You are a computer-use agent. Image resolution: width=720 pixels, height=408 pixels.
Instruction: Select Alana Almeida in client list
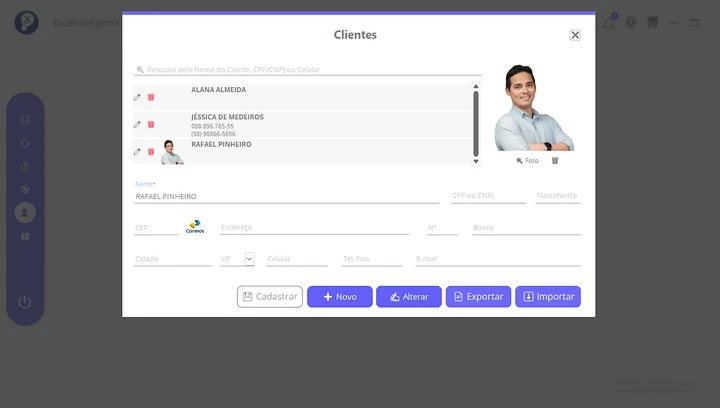pyautogui.click(x=219, y=90)
